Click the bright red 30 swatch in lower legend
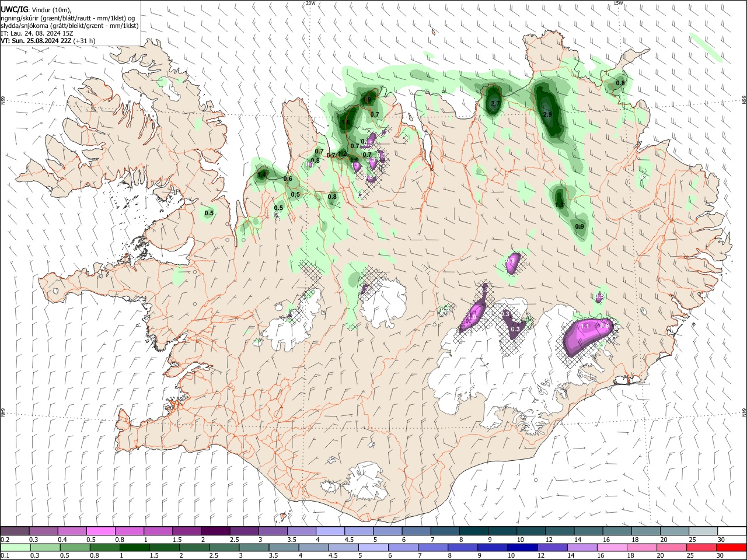Screen dimensions: 747x560 point(731,547)
